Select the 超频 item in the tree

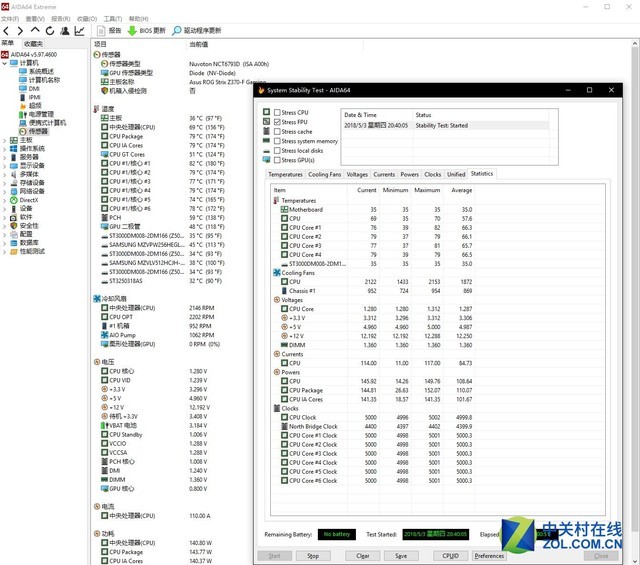[x=35, y=105]
